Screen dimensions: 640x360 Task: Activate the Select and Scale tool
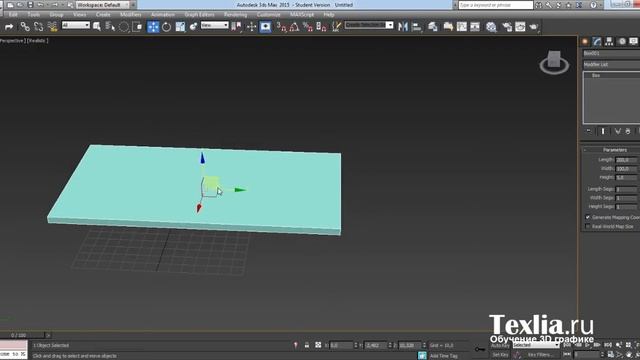click(180, 27)
